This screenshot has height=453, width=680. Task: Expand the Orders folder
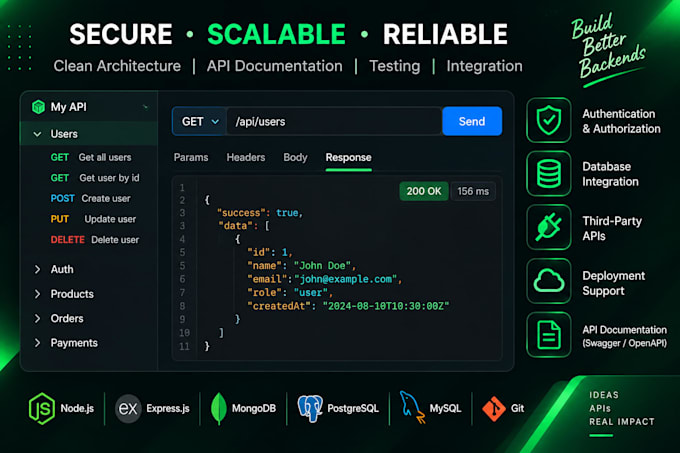click(59, 318)
